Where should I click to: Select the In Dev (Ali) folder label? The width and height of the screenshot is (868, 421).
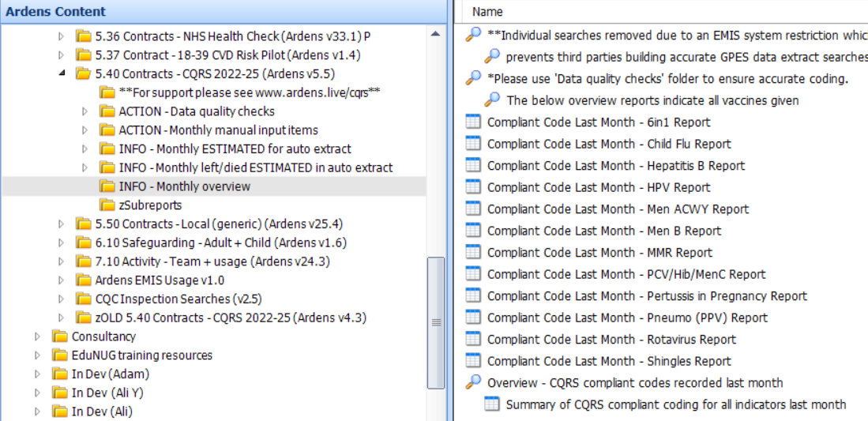click(x=102, y=412)
